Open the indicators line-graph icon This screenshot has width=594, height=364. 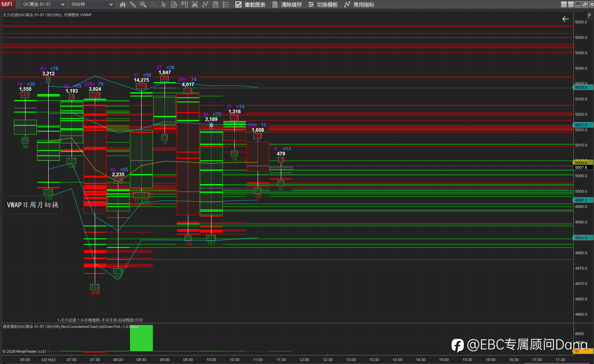[x=205, y=4]
